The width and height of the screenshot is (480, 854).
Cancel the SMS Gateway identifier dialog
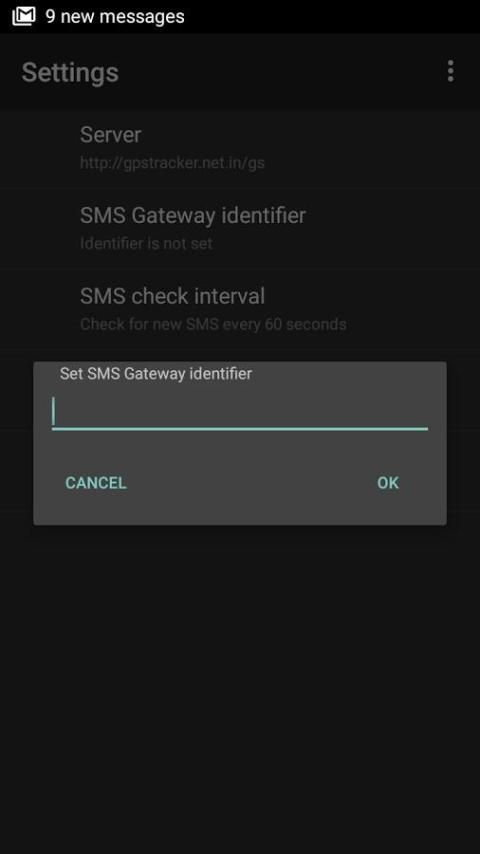coord(96,483)
